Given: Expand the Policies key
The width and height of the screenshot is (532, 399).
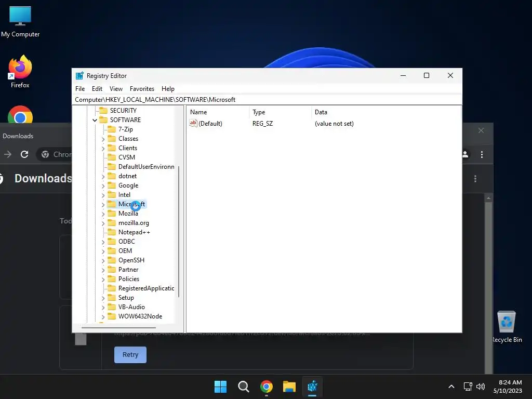Looking at the screenshot, I should point(103,279).
